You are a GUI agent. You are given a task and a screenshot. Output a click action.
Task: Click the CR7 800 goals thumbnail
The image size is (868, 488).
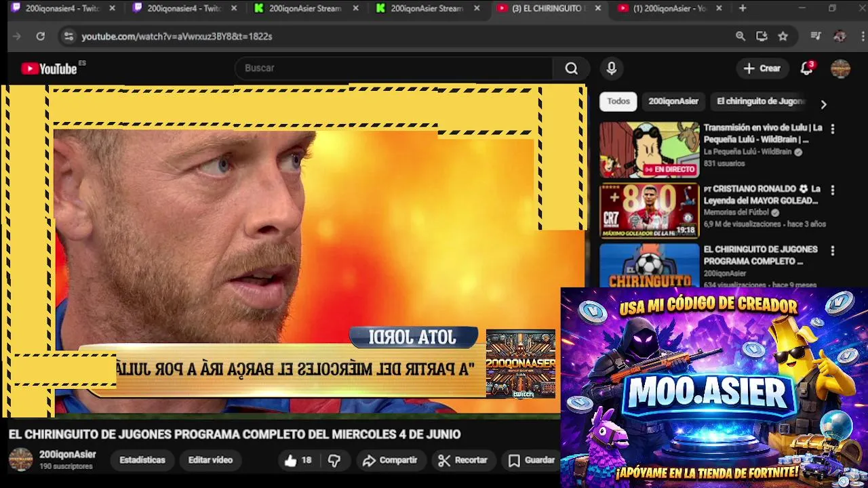pos(649,211)
